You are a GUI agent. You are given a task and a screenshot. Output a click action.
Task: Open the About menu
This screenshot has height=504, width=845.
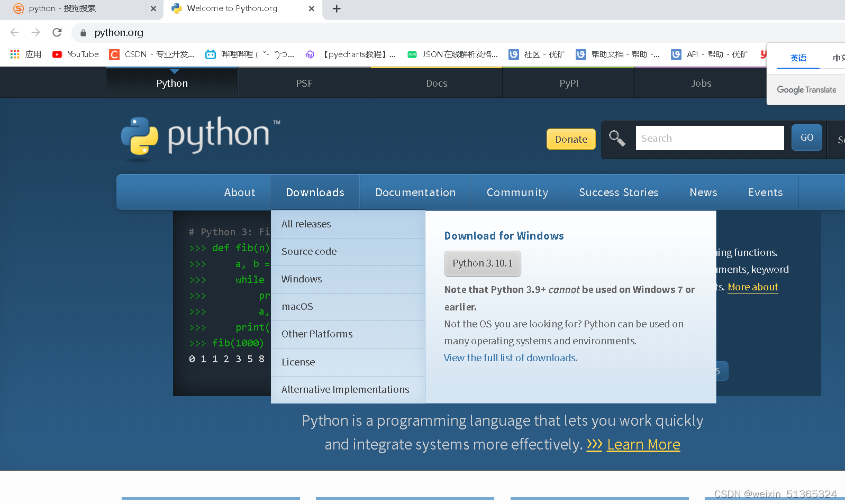pyautogui.click(x=240, y=193)
